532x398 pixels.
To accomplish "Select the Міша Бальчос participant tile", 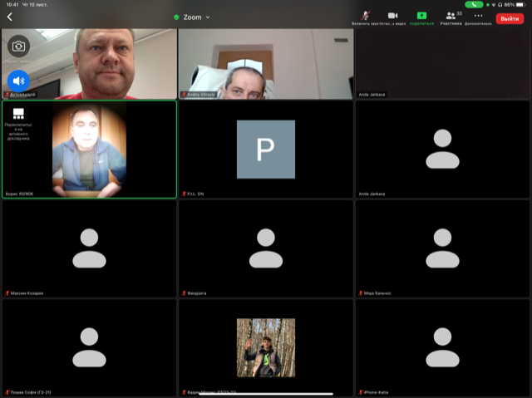I will click(442, 248).
